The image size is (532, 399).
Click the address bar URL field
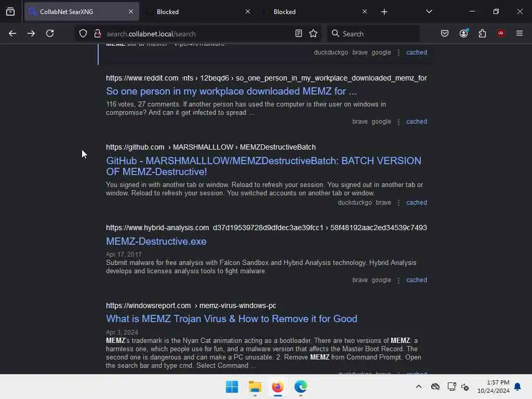(197, 34)
